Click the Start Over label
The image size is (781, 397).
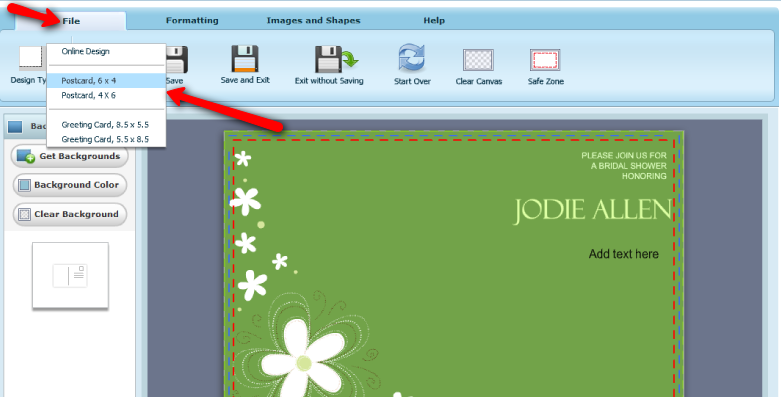(x=412, y=81)
